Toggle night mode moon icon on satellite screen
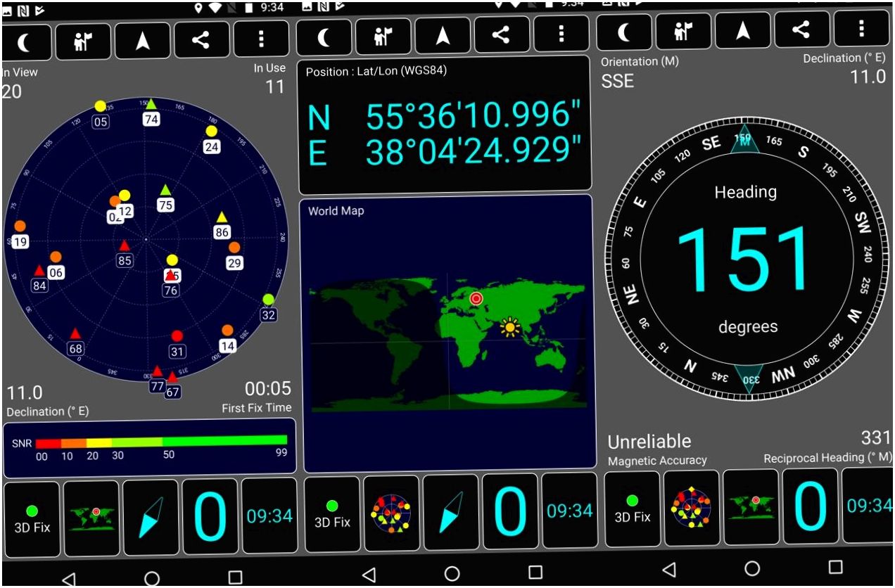895x588 pixels. pyautogui.click(x=25, y=41)
